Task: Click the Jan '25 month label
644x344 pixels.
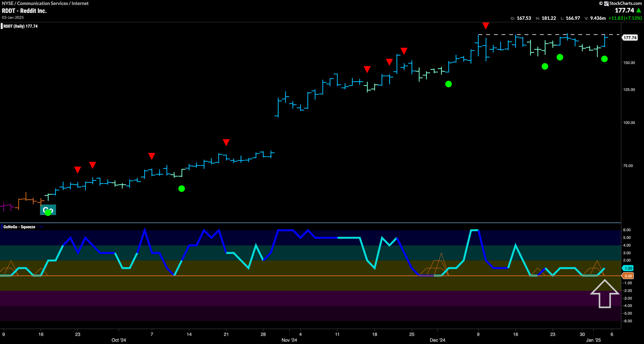Action: pyautogui.click(x=593, y=340)
